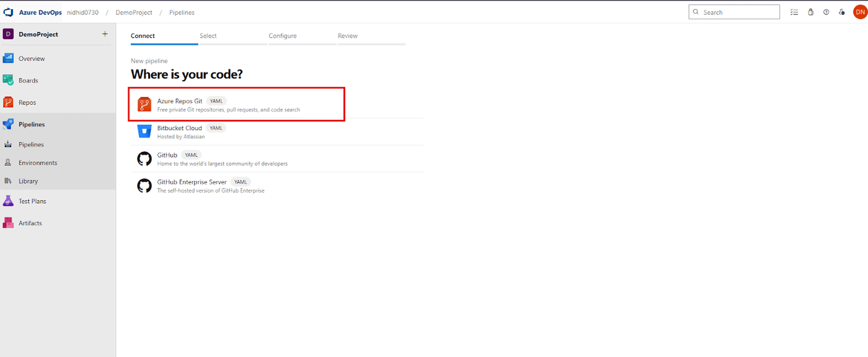Click the DemoProject purple D icon
Screen dimensions: 868x357
[8, 34]
